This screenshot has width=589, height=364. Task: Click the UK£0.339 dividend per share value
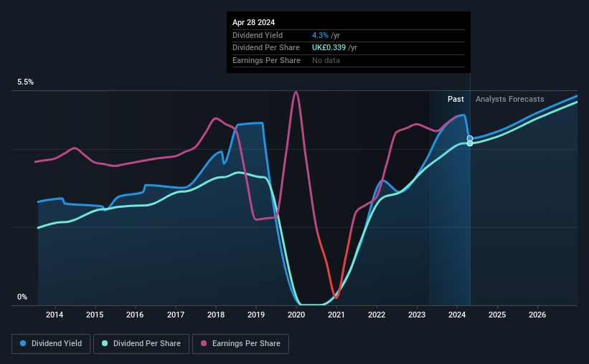coord(329,48)
